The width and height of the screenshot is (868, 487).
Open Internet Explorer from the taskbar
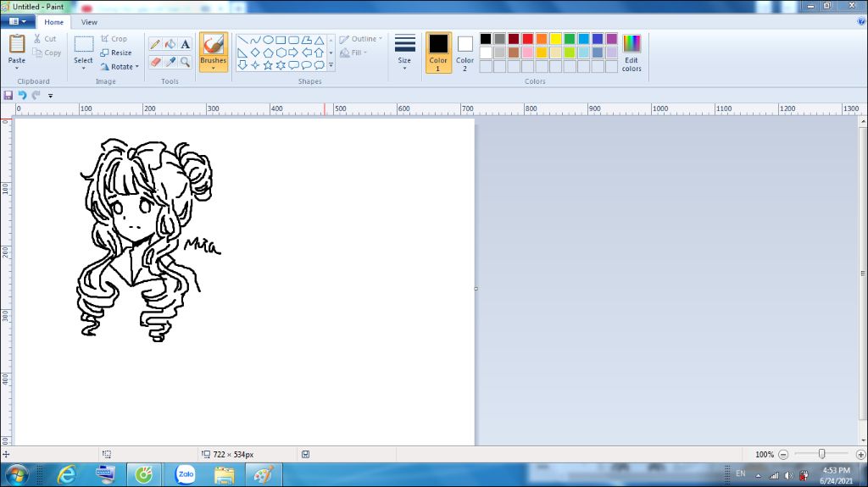tap(67, 475)
